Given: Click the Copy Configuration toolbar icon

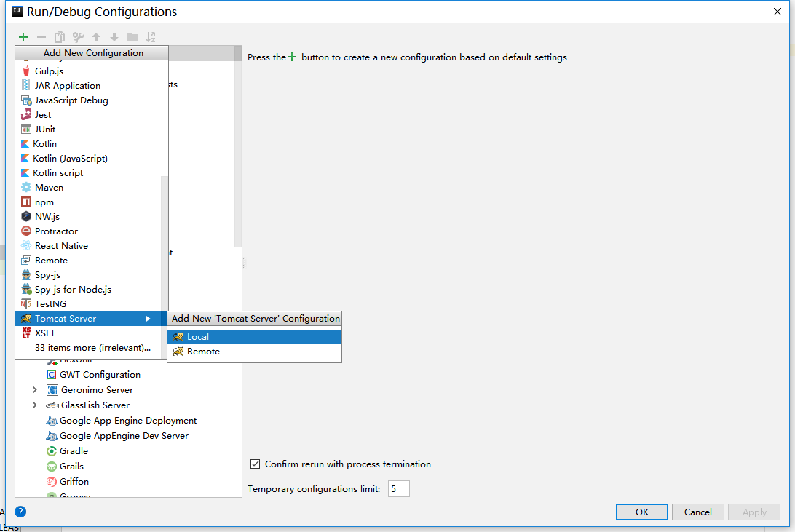Looking at the screenshot, I should 60,37.
